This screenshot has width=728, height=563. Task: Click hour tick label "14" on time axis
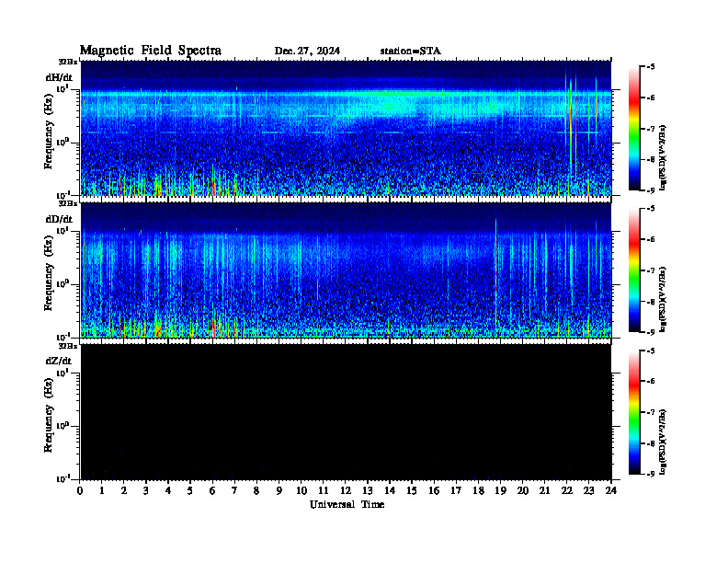tap(390, 490)
